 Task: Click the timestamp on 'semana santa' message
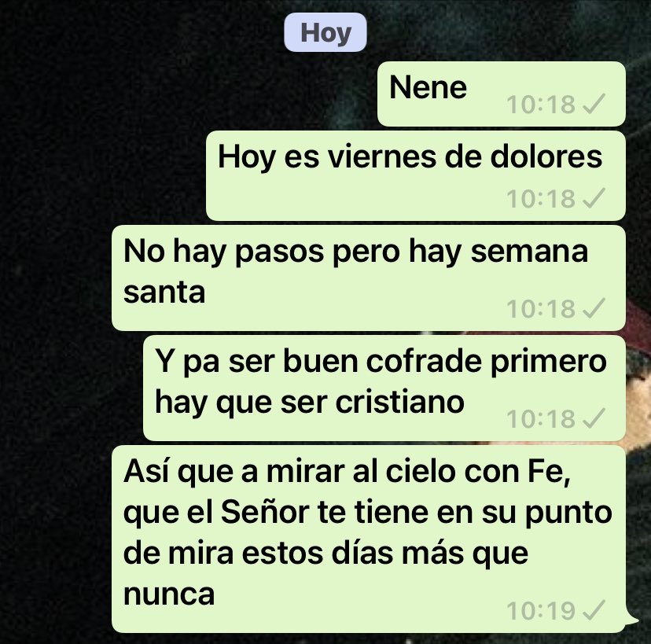(x=541, y=308)
